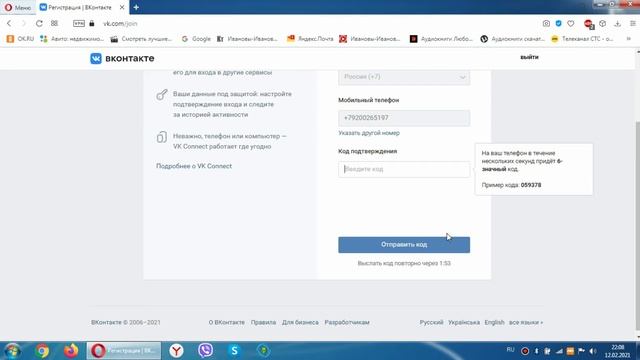Open the downloads icon

(618, 24)
